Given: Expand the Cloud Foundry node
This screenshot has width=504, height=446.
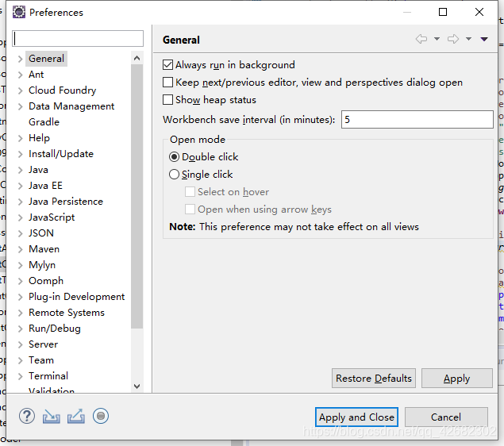Looking at the screenshot, I should point(21,90).
